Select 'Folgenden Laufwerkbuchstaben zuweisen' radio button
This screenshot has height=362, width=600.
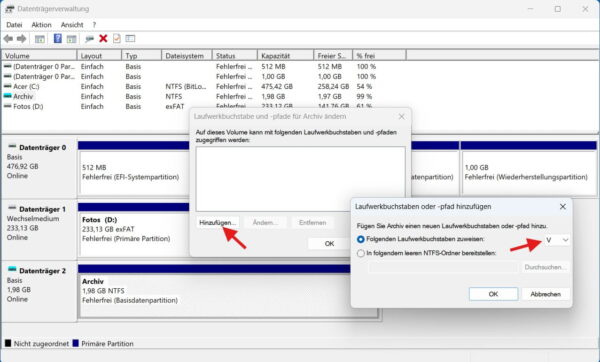[360, 239]
